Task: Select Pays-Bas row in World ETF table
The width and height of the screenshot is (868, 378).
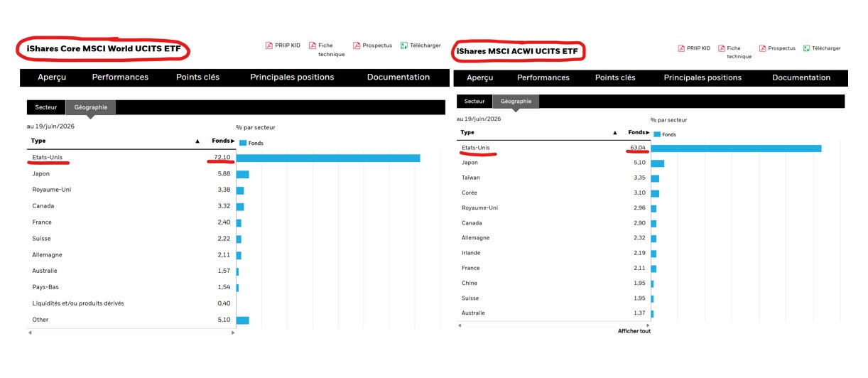Action: (131, 287)
